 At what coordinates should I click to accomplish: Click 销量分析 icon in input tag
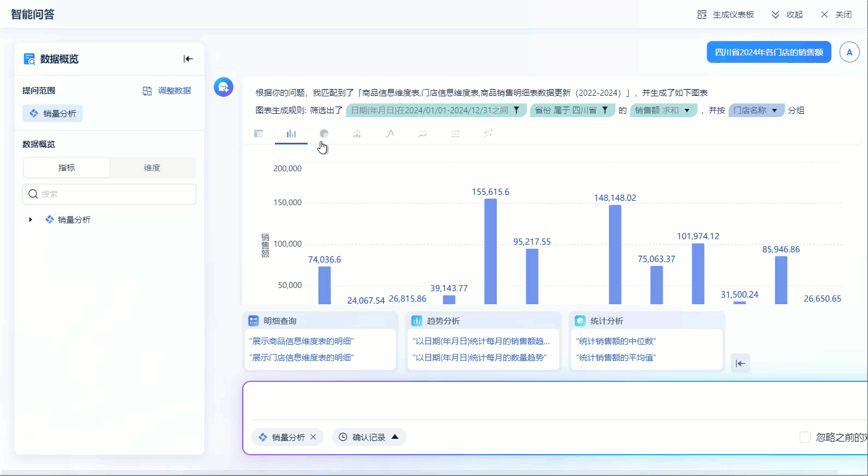[263, 437]
